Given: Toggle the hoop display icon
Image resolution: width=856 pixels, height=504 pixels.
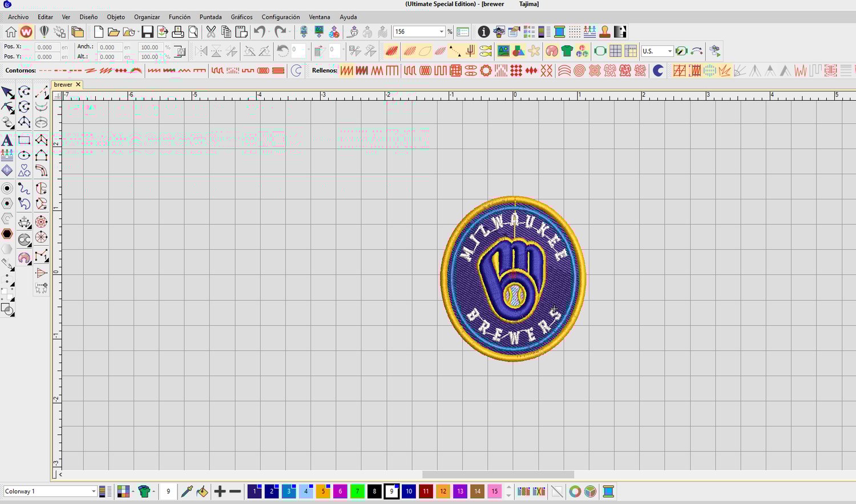Looking at the screenshot, I should [600, 51].
